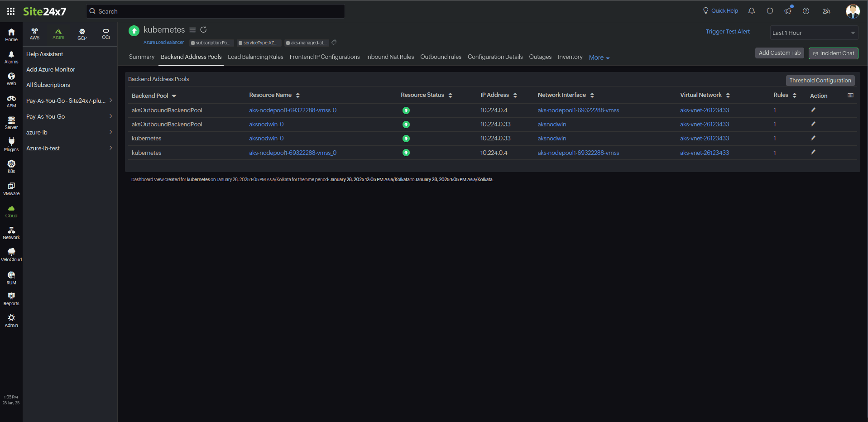The width and height of the screenshot is (868, 422).
Task: Click the Threshold Configuration button
Action: point(820,81)
